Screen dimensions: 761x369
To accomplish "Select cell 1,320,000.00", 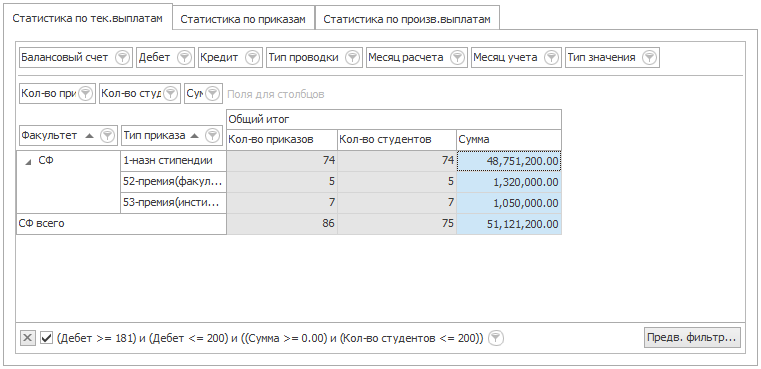I will pyautogui.click(x=509, y=182).
